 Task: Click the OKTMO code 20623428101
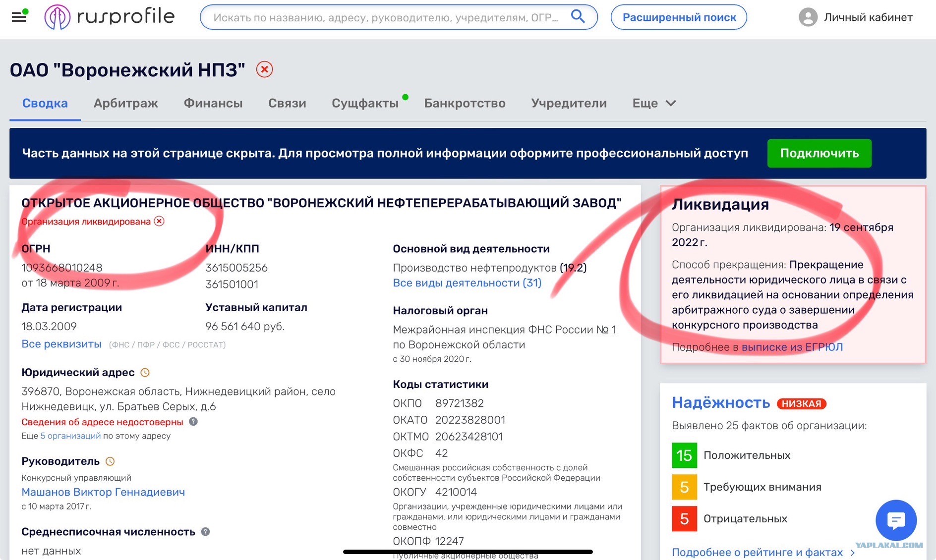469,437
